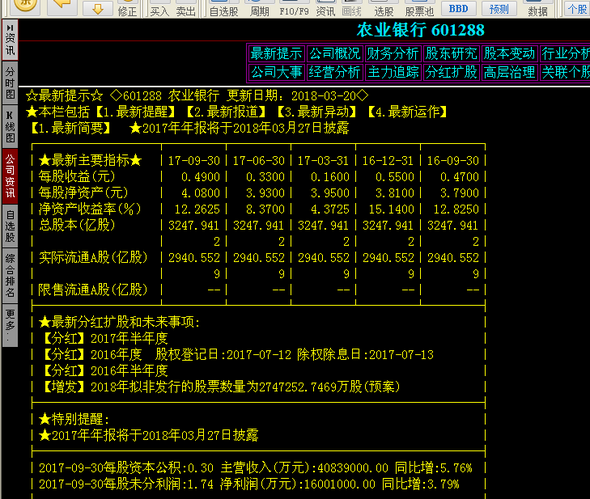Click the orange back arrow icon
590x499 pixels.
62,5
